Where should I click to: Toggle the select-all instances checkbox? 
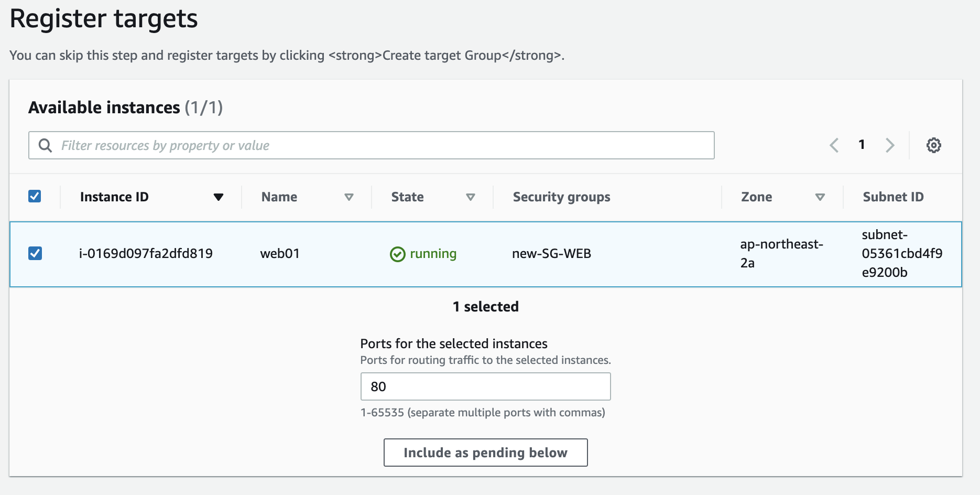(x=35, y=197)
